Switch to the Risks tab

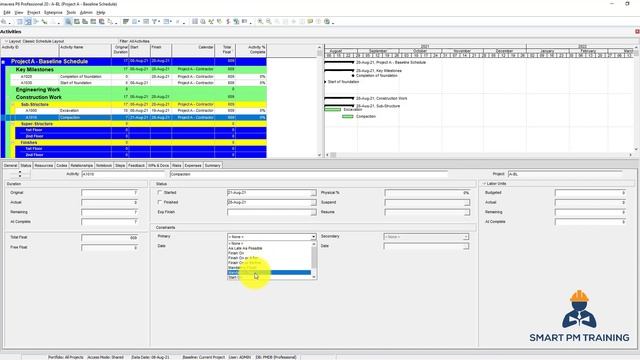[x=177, y=165]
